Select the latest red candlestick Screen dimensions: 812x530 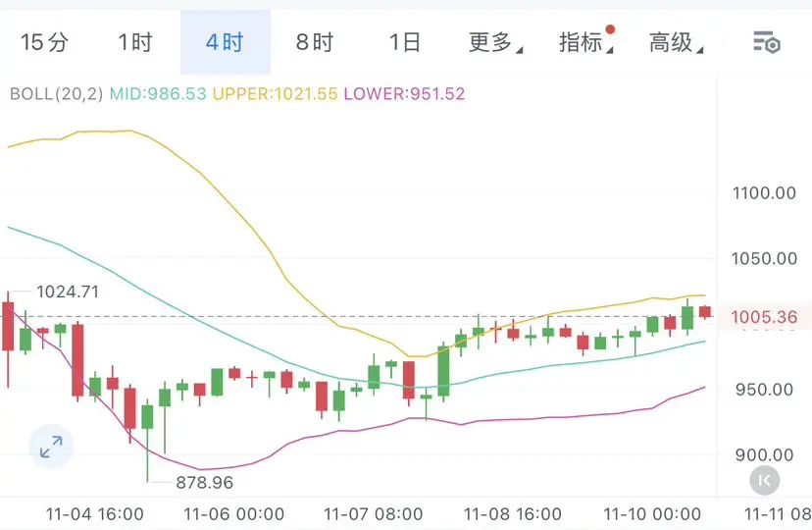pos(705,312)
